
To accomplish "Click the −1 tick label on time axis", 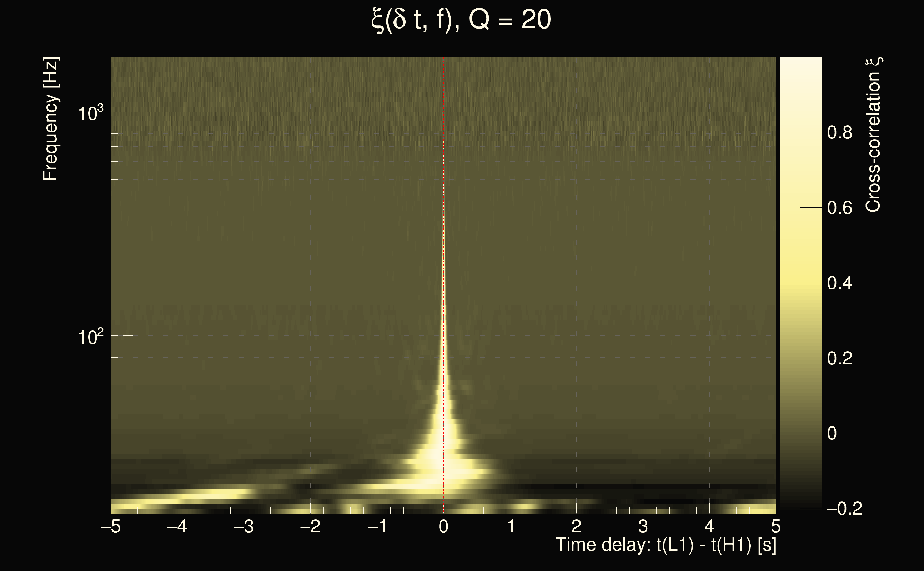I will [377, 526].
